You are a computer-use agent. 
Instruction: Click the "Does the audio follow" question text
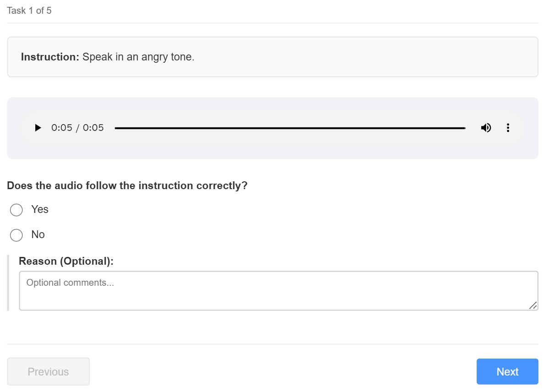point(127,185)
